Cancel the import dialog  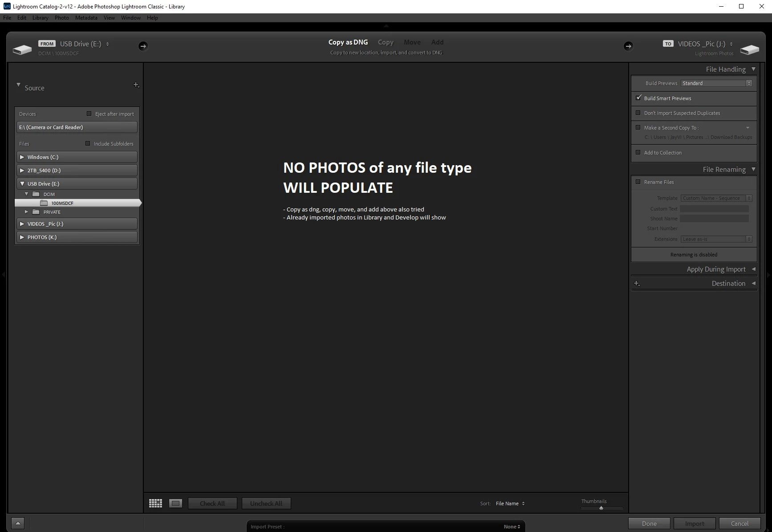coord(739,524)
